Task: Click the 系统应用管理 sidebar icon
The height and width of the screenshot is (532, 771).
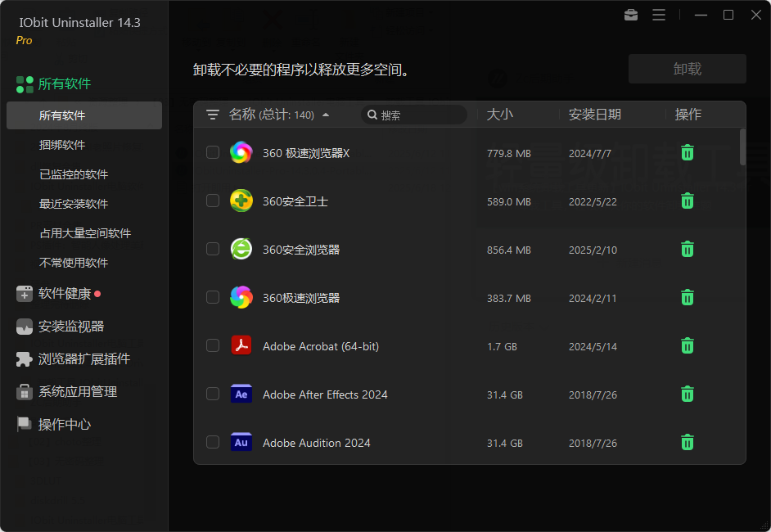Action: pyautogui.click(x=24, y=392)
